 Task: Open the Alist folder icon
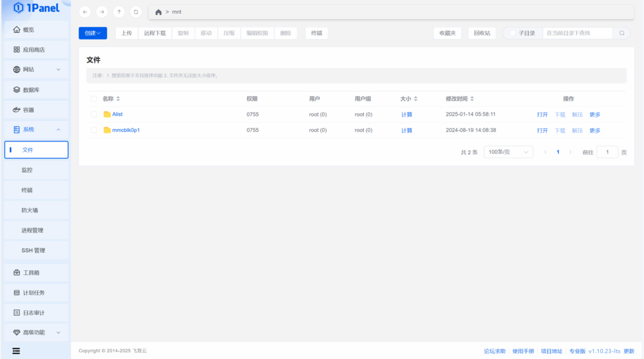(107, 114)
